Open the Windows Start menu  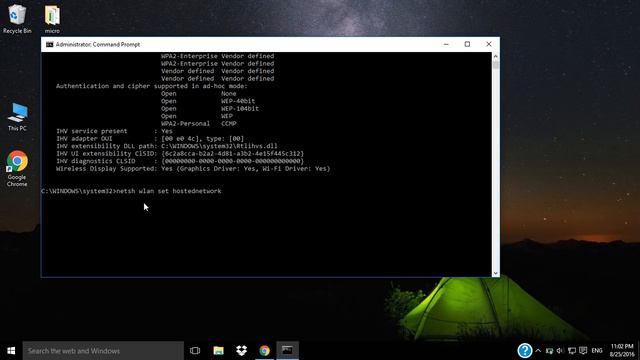pos(11,351)
